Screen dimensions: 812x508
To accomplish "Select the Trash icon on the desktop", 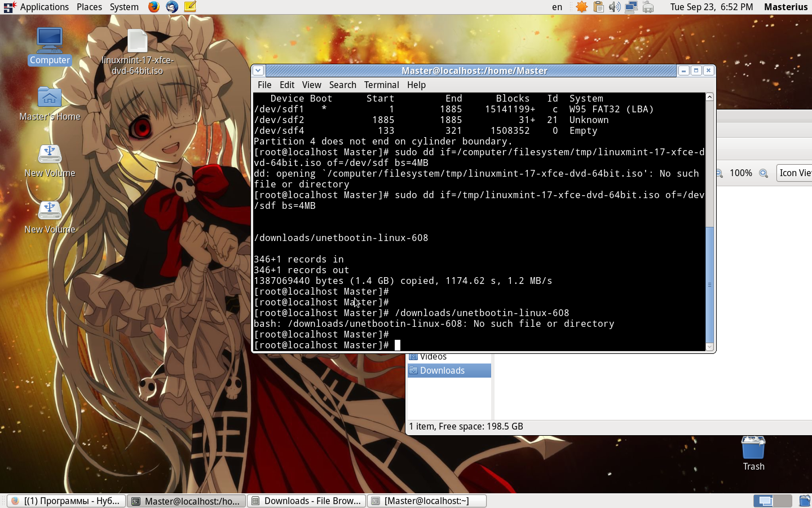I will tap(753, 453).
